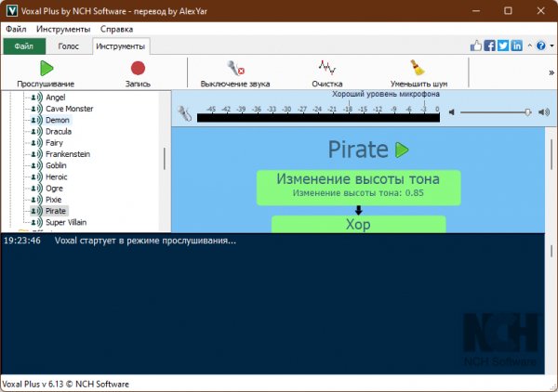
Task: Click the Очистка waveform icon
Action: (327, 73)
